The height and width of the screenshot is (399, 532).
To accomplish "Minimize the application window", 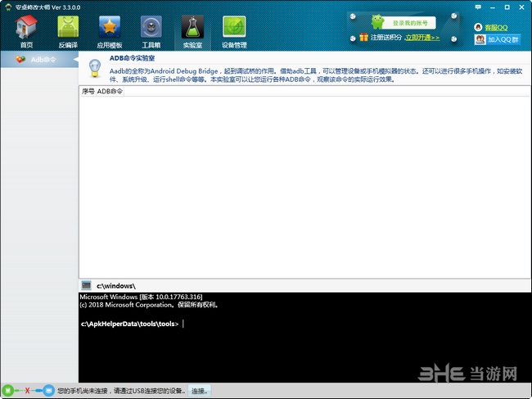I will coord(493,7).
